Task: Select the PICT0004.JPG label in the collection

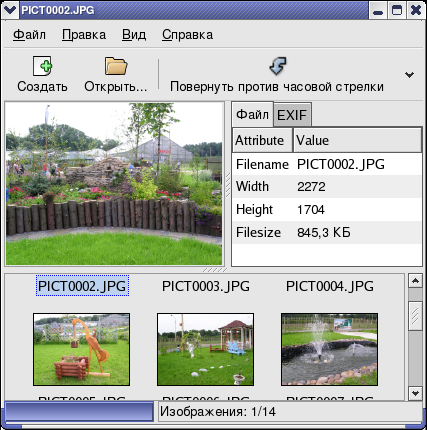Action: [330, 286]
